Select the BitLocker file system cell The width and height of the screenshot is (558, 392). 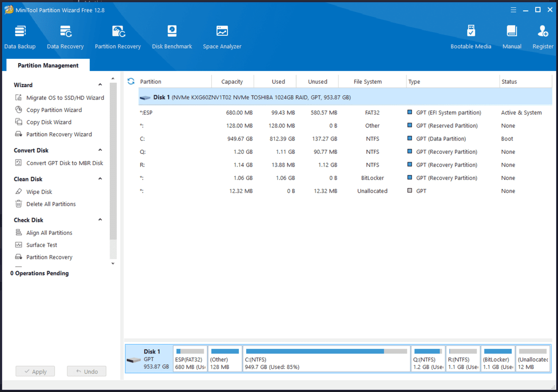coord(372,178)
